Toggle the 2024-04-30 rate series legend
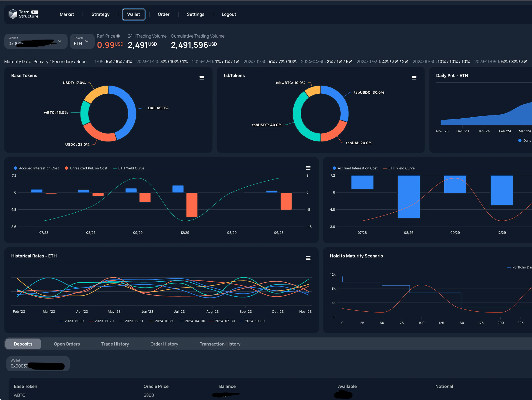Image resolution: width=532 pixels, height=400 pixels. [192, 321]
